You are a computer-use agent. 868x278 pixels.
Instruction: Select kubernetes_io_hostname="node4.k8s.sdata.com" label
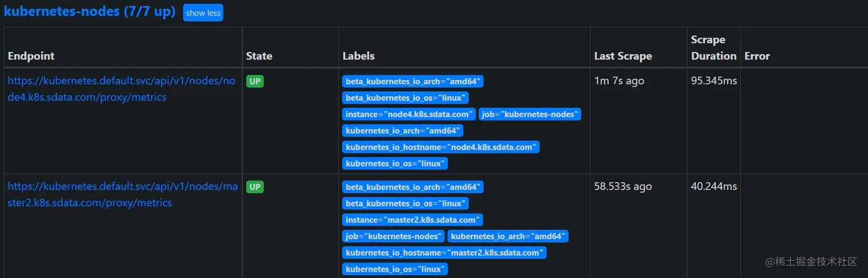tap(441, 147)
